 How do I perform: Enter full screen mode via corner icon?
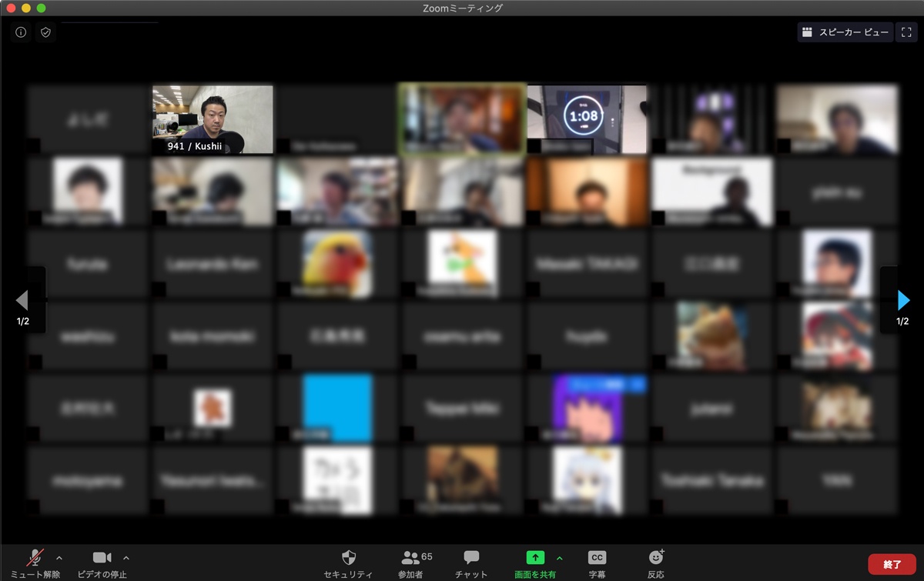point(906,32)
